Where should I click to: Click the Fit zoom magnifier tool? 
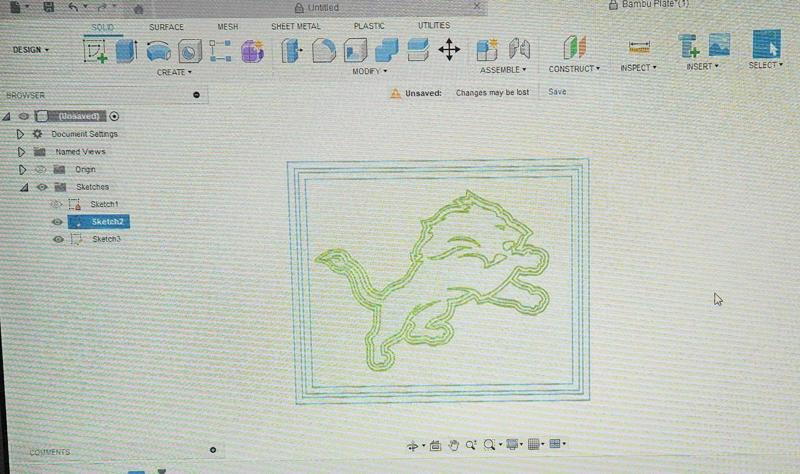[489, 444]
